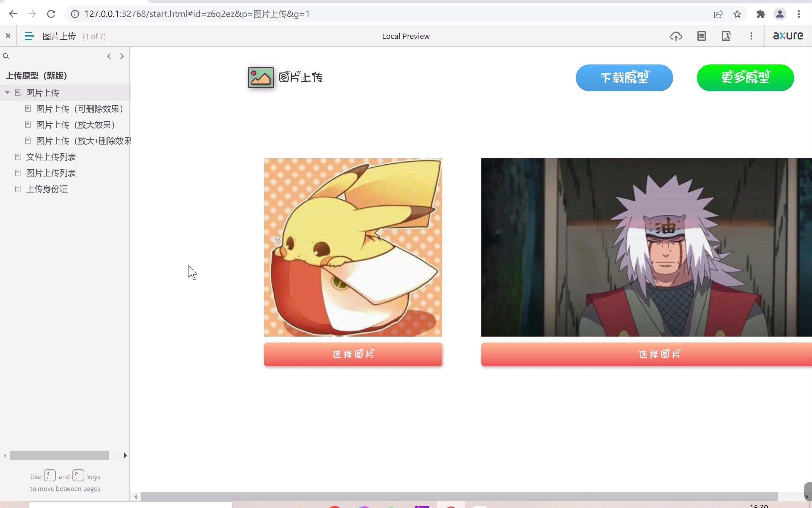Open the page notes icon
The width and height of the screenshot is (812, 508).
pyautogui.click(x=701, y=36)
